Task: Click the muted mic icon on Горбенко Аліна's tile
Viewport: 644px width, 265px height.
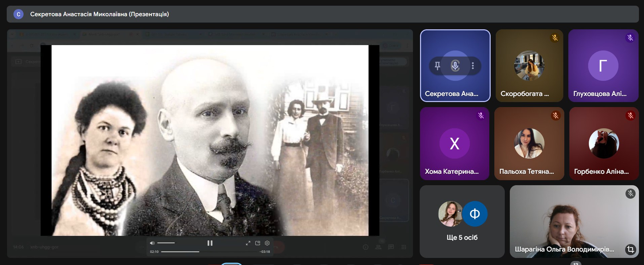Action: pyautogui.click(x=631, y=116)
